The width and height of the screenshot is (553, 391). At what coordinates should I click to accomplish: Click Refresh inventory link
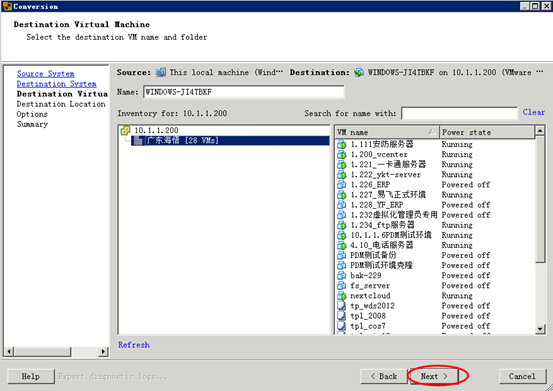[134, 345]
